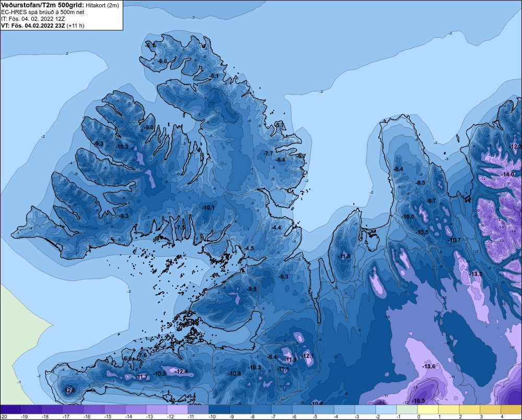Viewport: 522px width, 420px height.
Task: Click the -12.1 temperature value on the map
Action: pyautogui.click(x=308, y=356)
